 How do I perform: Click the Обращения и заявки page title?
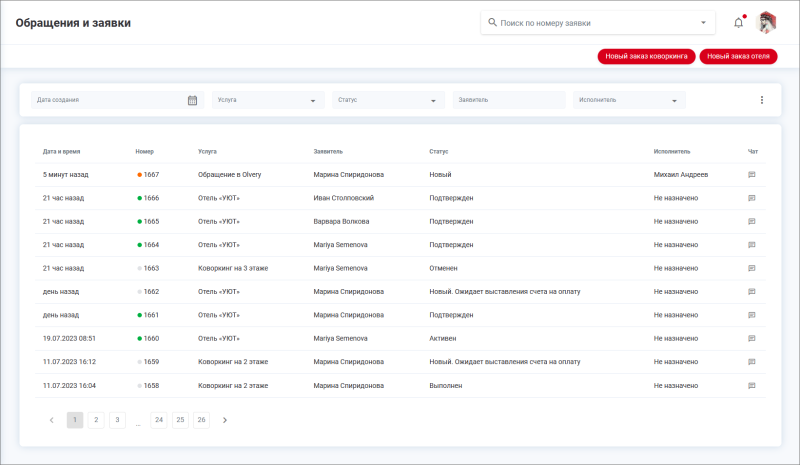(x=73, y=23)
